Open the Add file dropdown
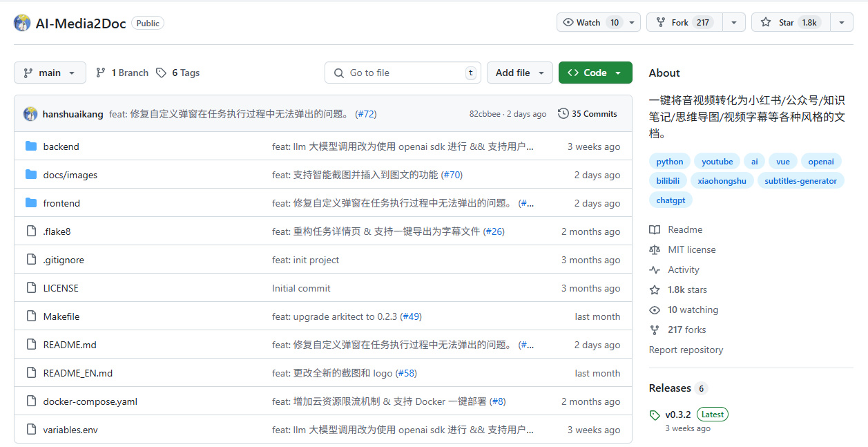 (x=520, y=73)
